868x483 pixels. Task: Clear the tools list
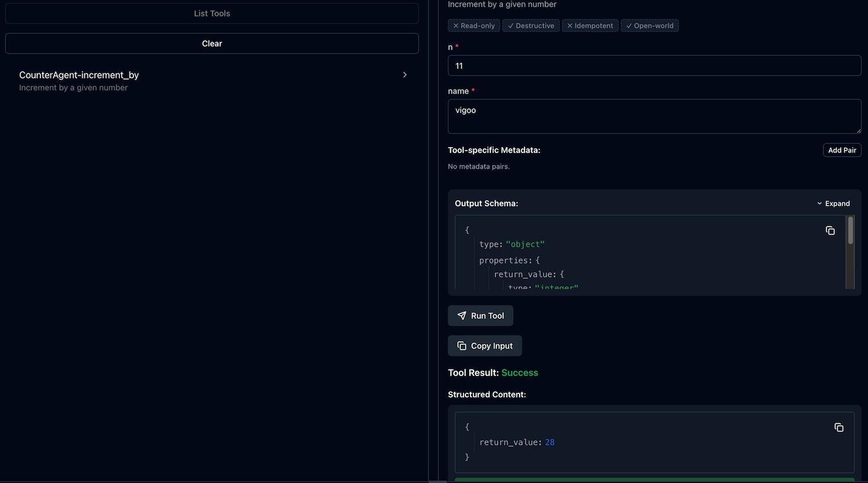pos(211,43)
